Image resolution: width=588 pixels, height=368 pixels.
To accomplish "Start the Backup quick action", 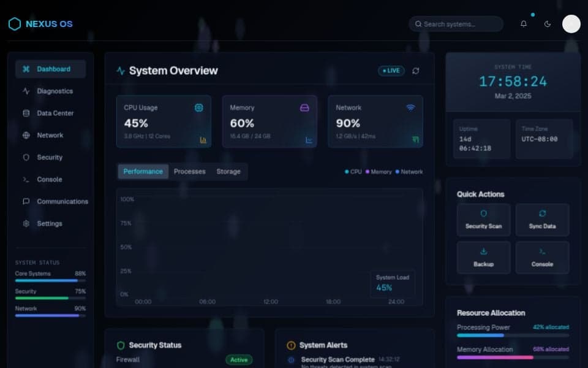I will [x=483, y=257].
